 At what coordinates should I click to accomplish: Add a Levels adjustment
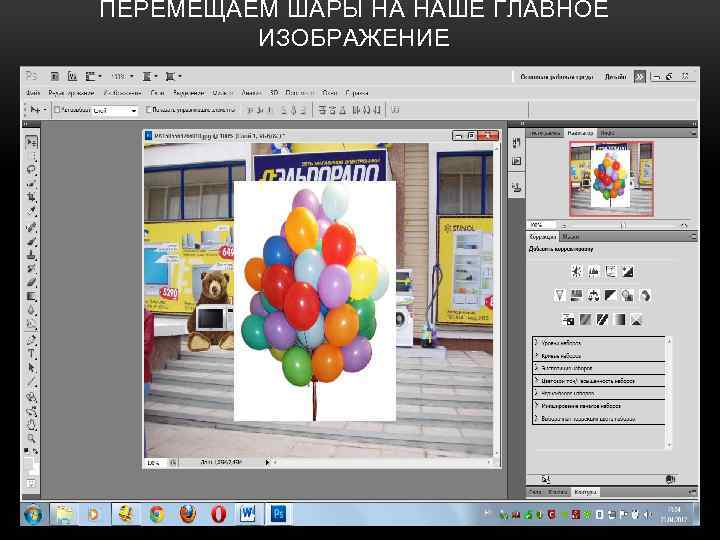point(593,272)
